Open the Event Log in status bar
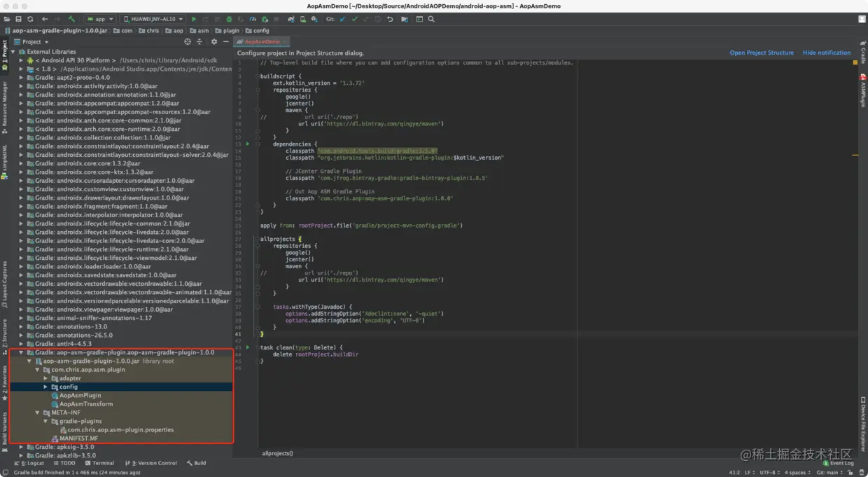Image resolution: width=868 pixels, height=477 pixels. pyautogui.click(x=839, y=463)
